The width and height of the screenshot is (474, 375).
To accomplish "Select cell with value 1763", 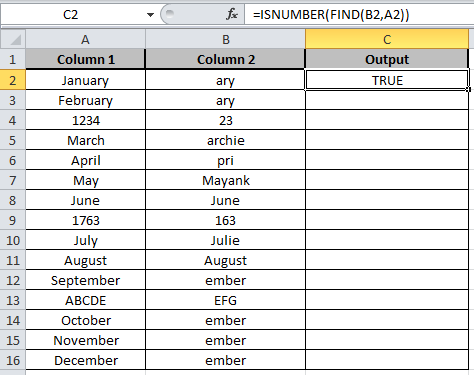I will (x=85, y=220).
